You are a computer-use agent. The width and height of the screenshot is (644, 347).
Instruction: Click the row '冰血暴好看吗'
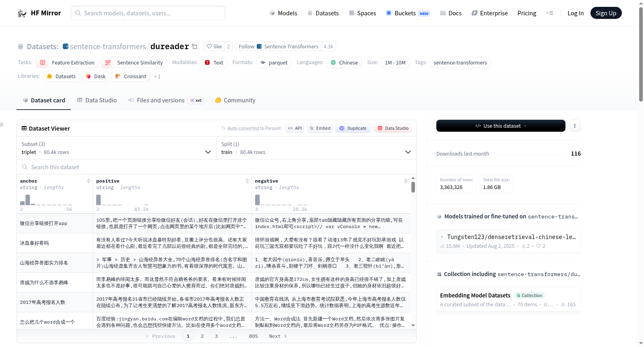(213, 243)
